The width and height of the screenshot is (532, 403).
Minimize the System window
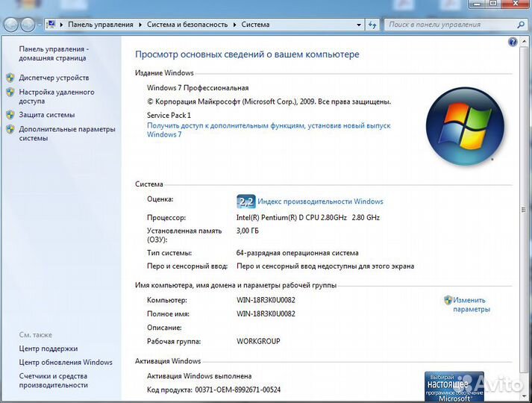pyautogui.click(x=478, y=4)
